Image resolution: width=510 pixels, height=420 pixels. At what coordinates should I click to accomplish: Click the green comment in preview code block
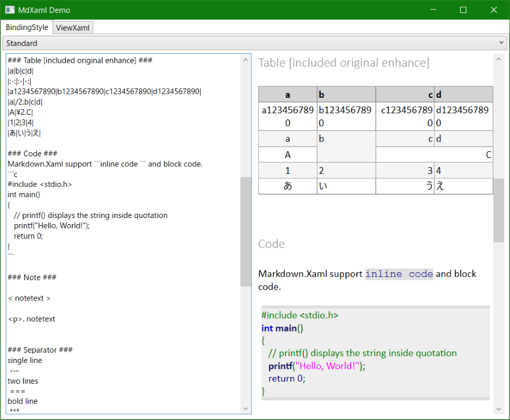point(362,353)
